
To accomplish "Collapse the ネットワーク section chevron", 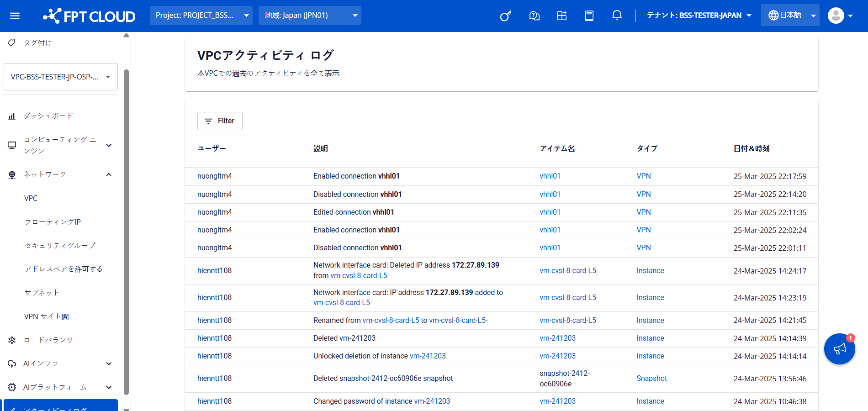I will click(x=109, y=174).
